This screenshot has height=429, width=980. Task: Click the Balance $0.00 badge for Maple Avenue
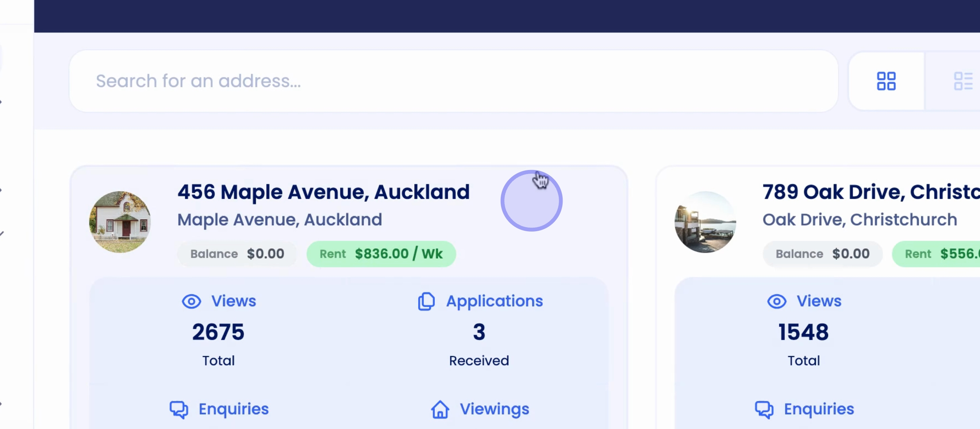(x=237, y=254)
